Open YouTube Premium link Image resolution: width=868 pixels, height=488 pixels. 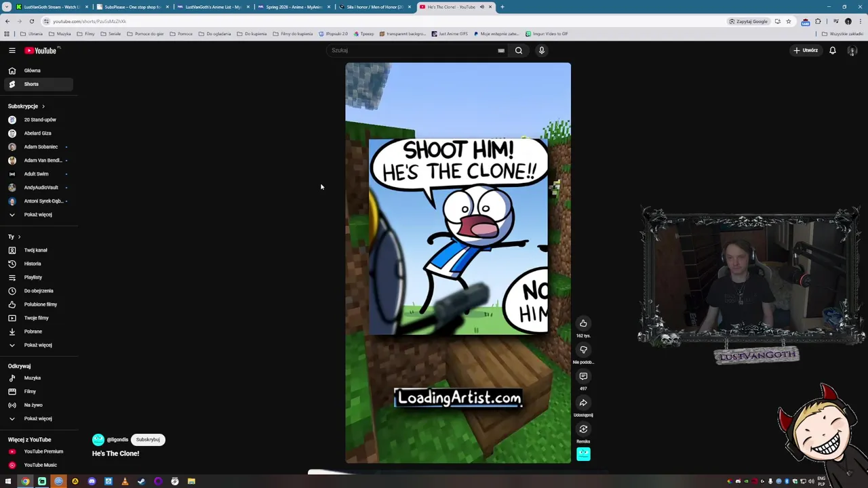pos(39,451)
